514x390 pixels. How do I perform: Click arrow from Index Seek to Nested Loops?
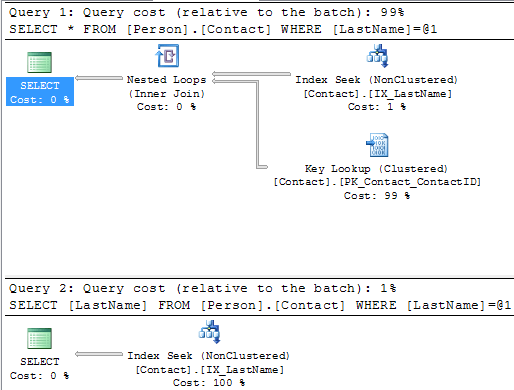(251, 74)
